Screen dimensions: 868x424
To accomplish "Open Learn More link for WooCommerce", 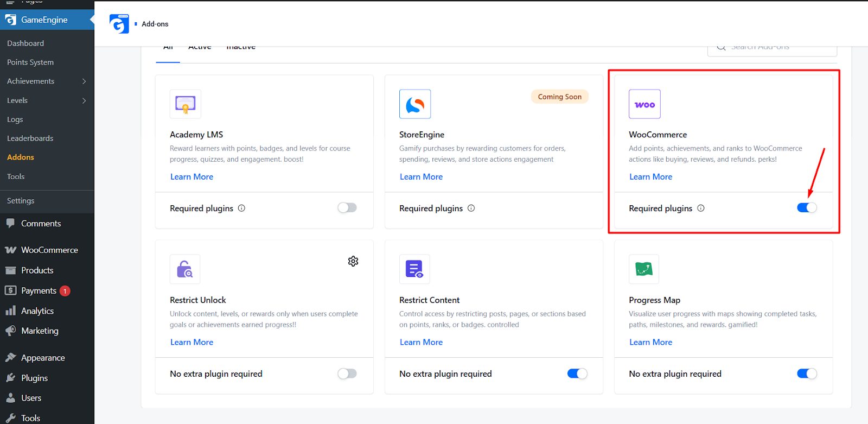I will pyautogui.click(x=650, y=177).
